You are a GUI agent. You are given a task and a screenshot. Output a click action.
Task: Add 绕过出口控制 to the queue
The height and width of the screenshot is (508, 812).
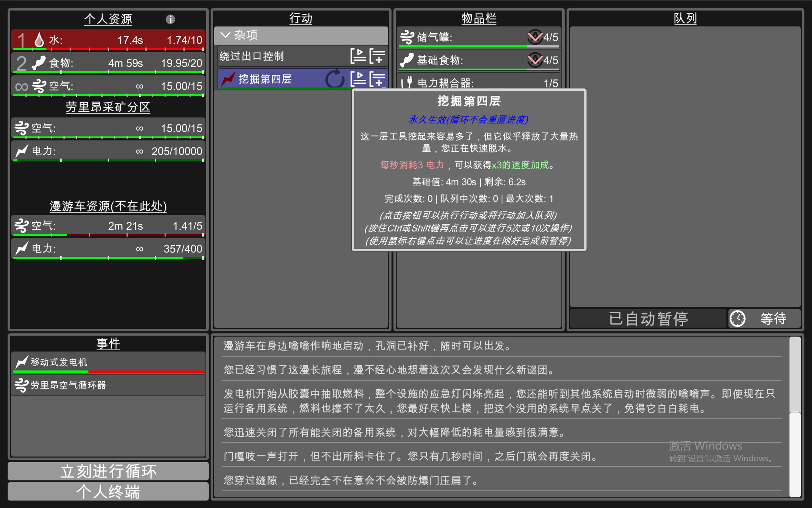(x=377, y=56)
